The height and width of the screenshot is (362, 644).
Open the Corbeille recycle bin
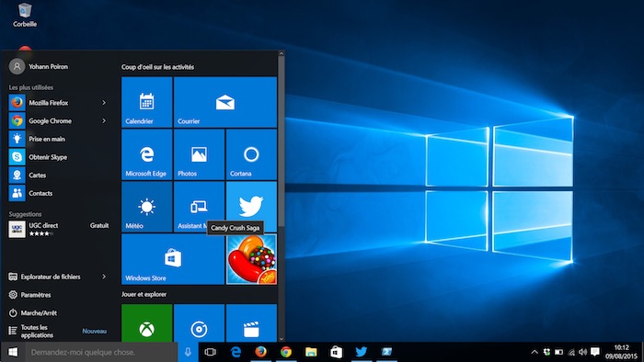tap(25, 15)
